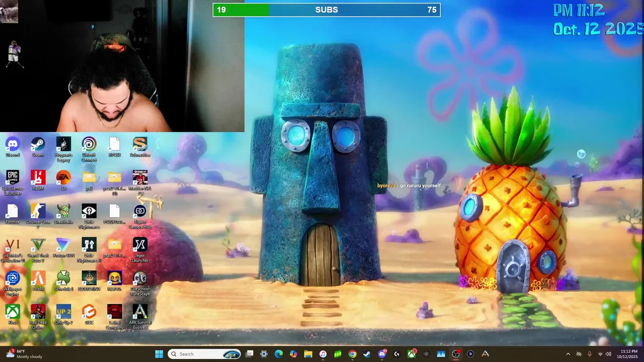Switch to Steam in the taskbar
This screenshot has height=362, width=644.
367,354
